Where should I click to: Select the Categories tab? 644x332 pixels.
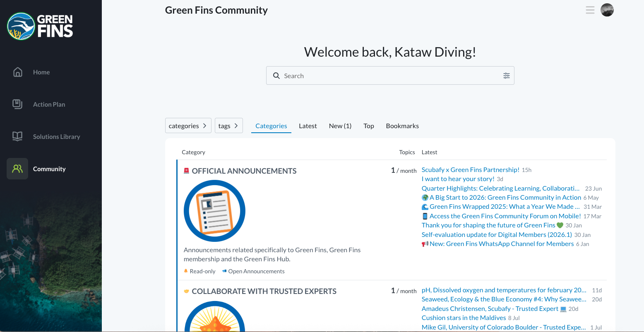(271, 126)
